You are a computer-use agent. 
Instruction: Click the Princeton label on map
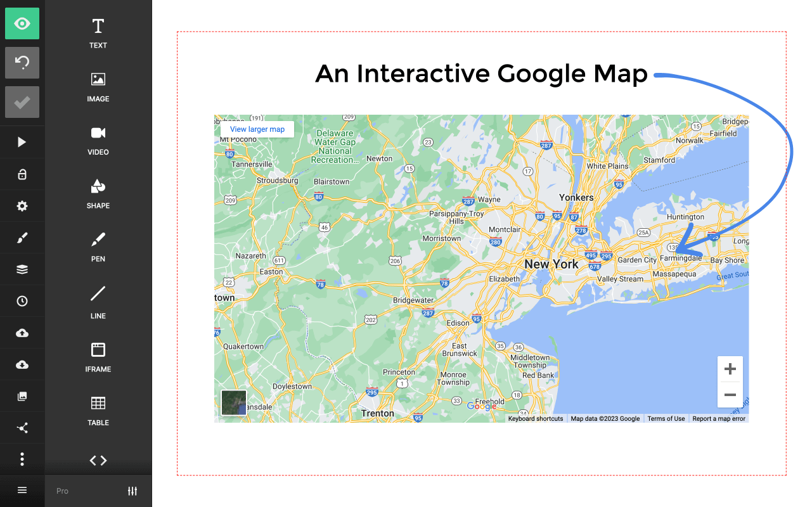399,372
